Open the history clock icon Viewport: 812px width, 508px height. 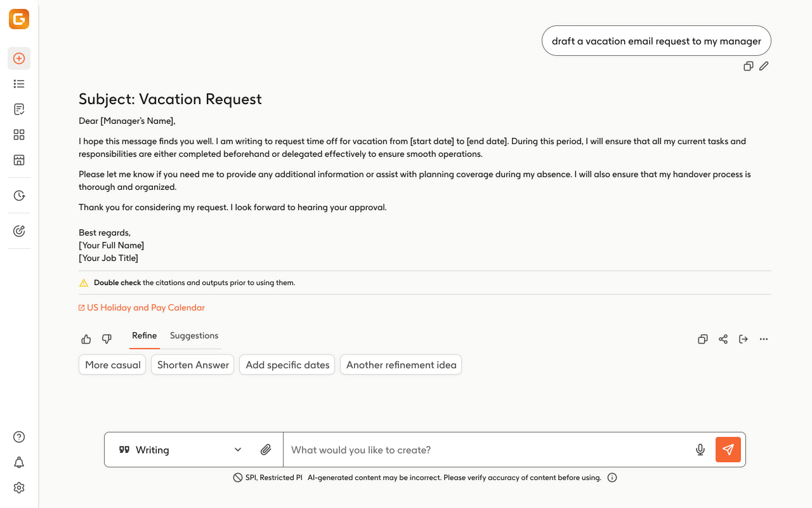[x=19, y=196]
